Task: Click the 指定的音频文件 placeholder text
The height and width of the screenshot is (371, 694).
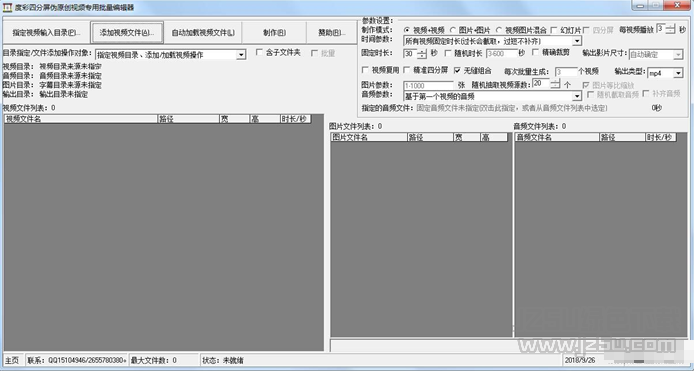Action: [512, 108]
